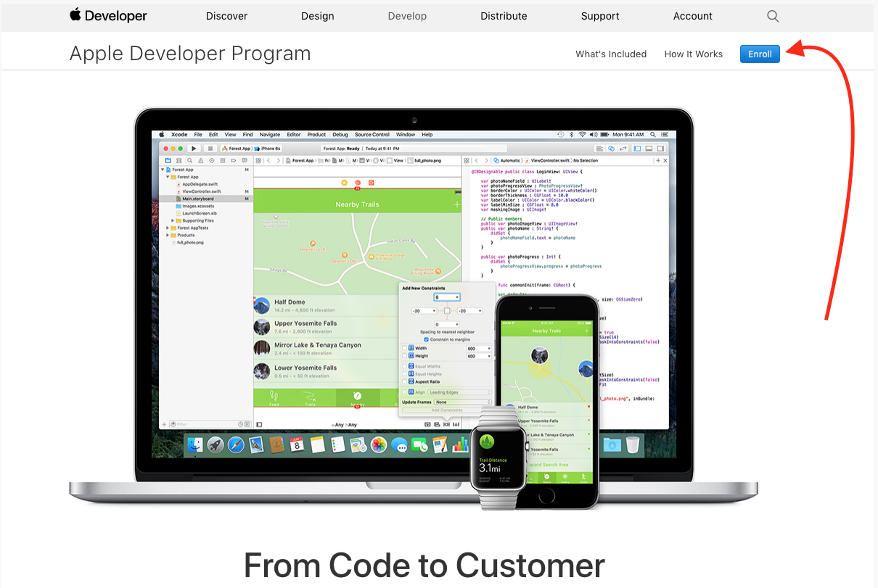Check the Width constraint checkbox
This screenshot has height=588, width=878.
pyautogui.click(x=405, y=348)
